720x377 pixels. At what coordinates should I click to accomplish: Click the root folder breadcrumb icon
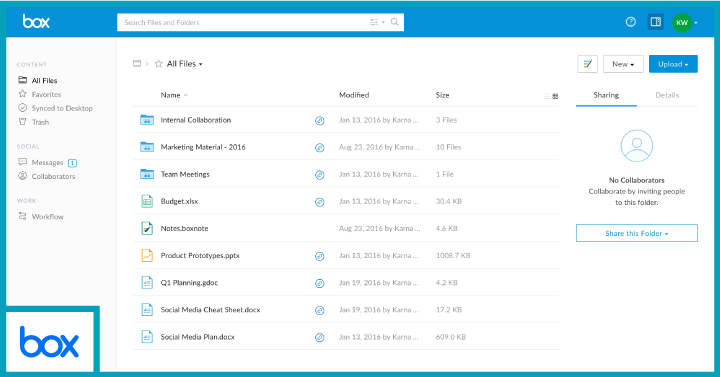point(137,64)
